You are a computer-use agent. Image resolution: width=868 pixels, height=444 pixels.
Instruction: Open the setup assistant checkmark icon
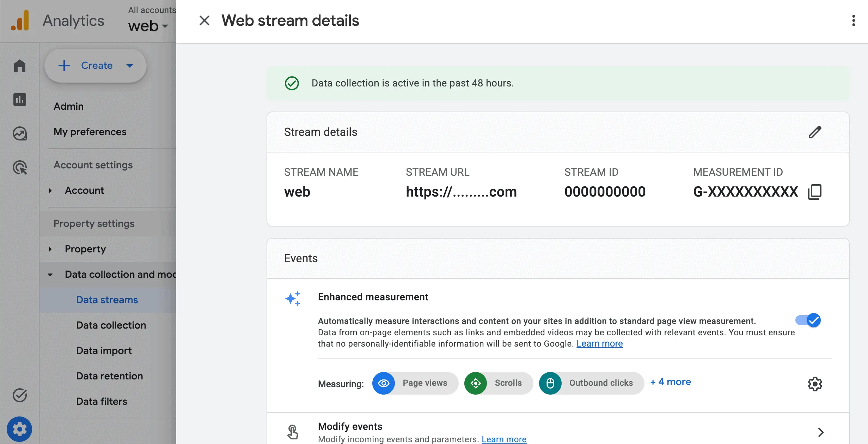[20, 395]
